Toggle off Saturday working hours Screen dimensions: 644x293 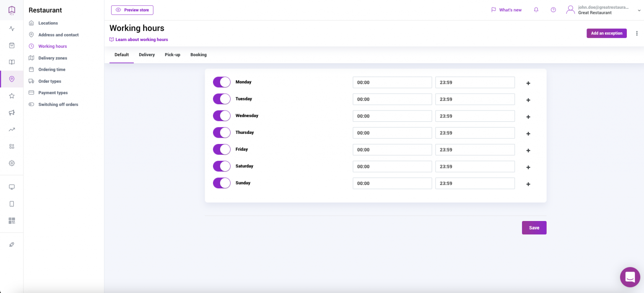point(221,166)
